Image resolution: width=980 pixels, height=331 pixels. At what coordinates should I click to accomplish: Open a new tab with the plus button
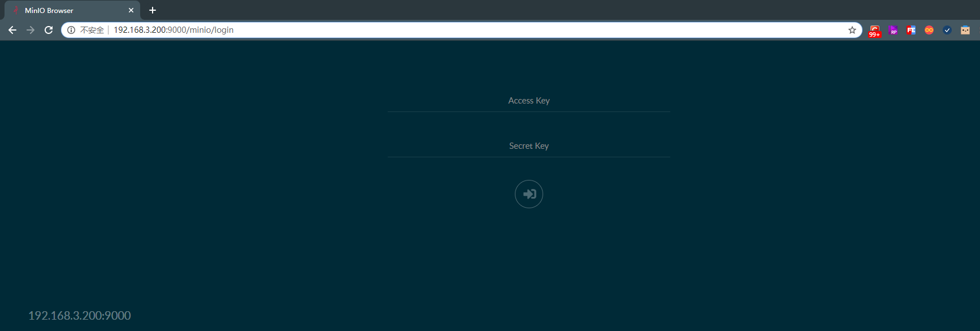point(153,10)
